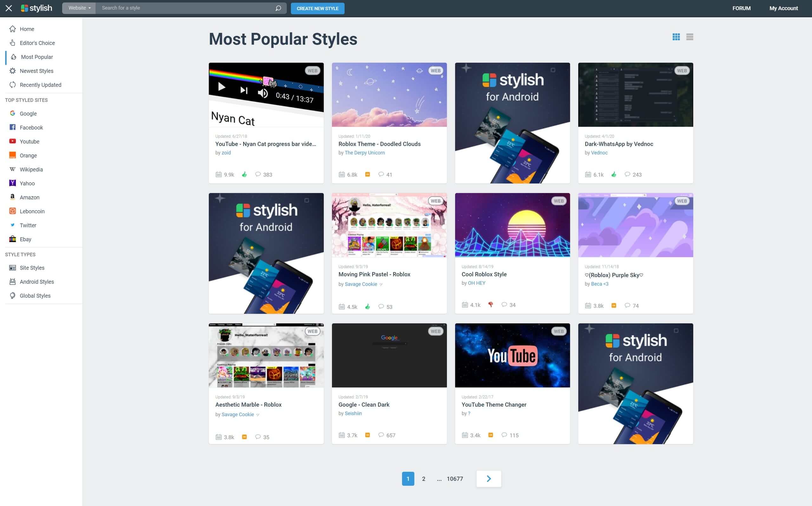812x506 pixels.
Task: Switch to list view layout
Action: click(x=689, y=37)
